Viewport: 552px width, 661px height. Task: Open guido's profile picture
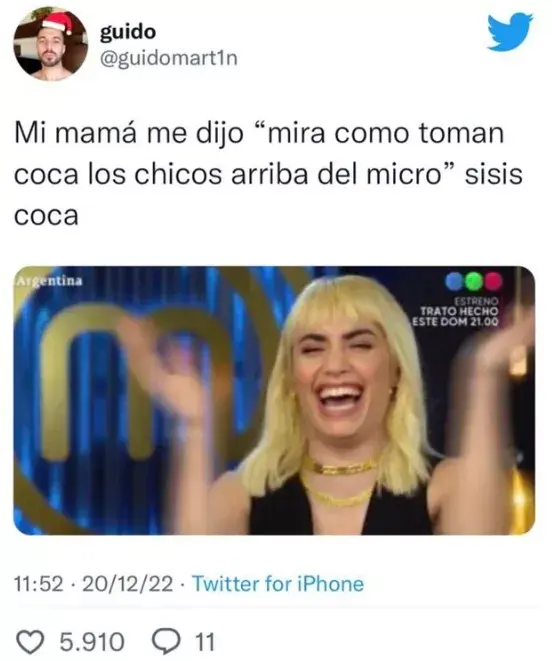coord(51,43)
